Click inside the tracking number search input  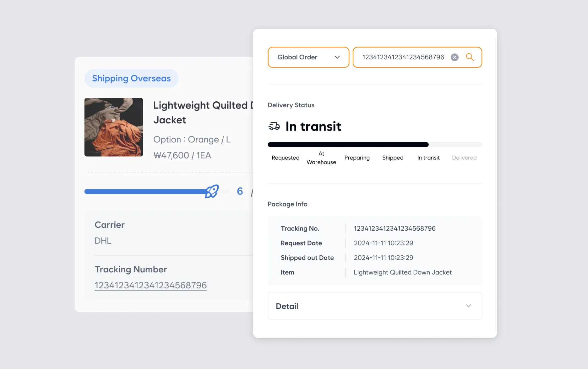pos(404,57)
